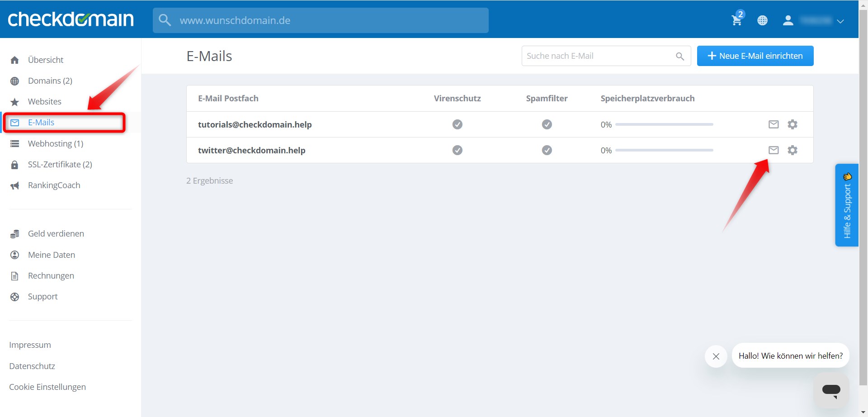Click the Webhosting server icon
The image size is (868, 417).
click(x=14, y=144)
